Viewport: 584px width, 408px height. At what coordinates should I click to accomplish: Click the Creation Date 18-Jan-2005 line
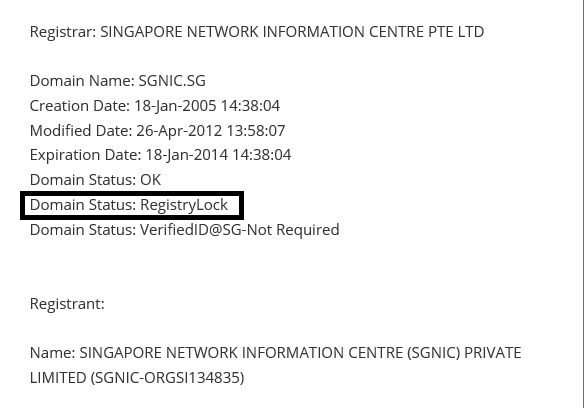(155, 106)
